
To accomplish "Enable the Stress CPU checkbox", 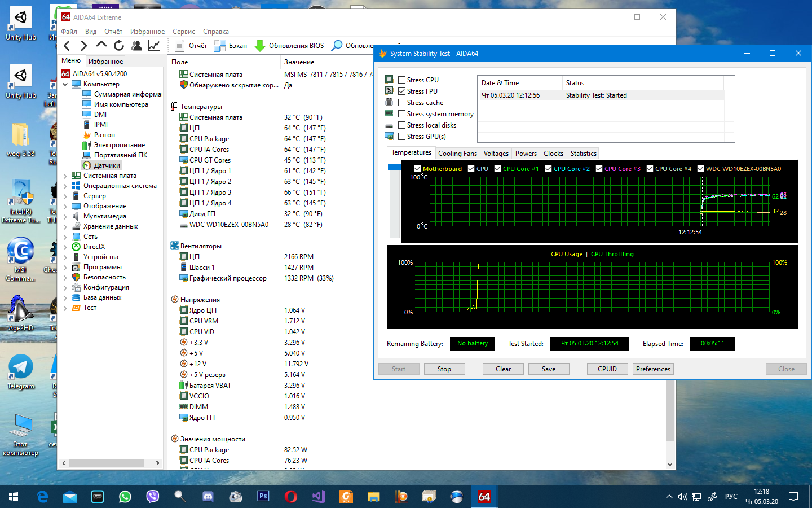I will pos(402,80).
